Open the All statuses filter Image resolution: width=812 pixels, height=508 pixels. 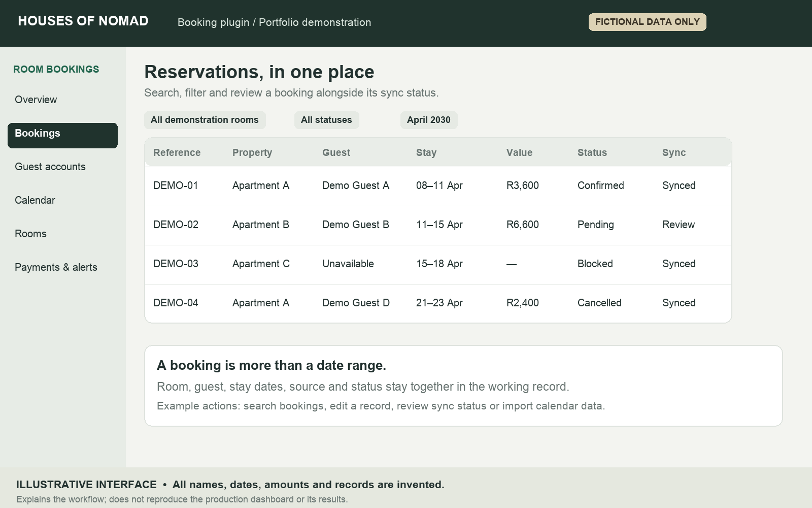tap(327, 120)
